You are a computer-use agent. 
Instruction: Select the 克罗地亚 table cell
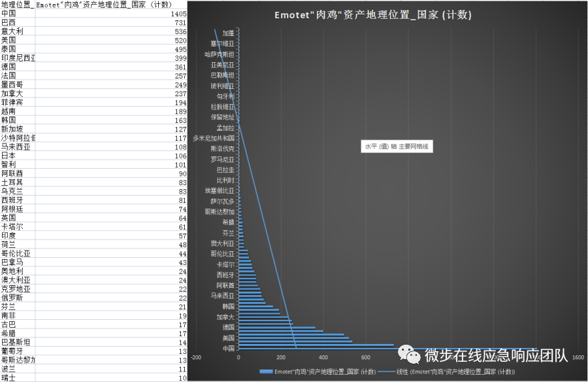[x=18, y=289]
